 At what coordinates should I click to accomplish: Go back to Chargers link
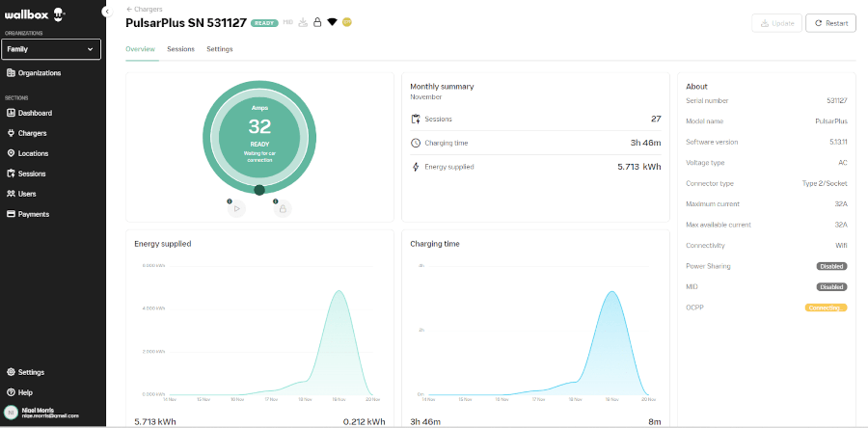144,10
